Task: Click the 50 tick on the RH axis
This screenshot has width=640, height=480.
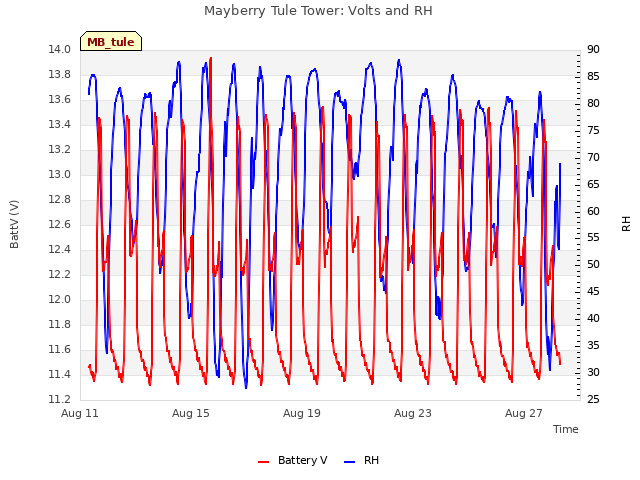Action: 593,264
